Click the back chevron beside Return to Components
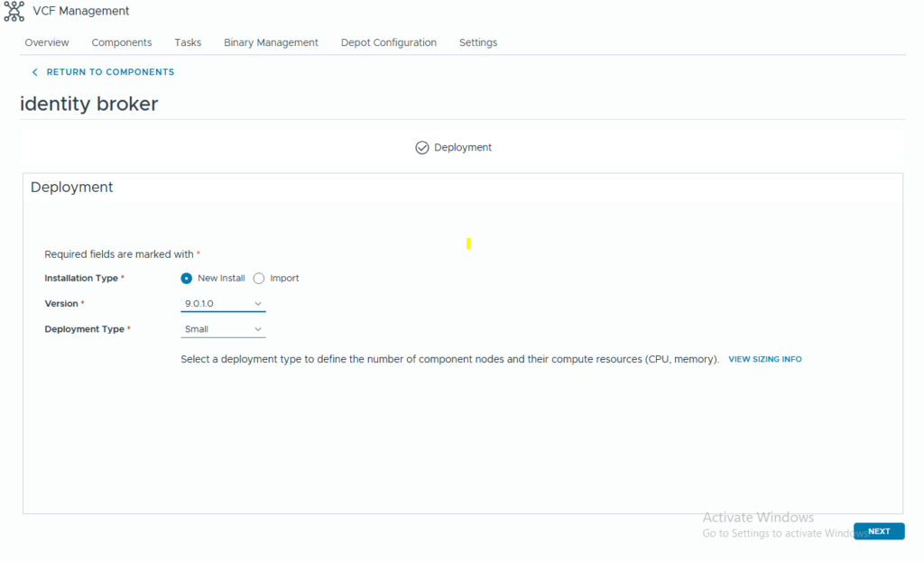Image resolution: width=924 pixels, height=561 pixels. 35,72
